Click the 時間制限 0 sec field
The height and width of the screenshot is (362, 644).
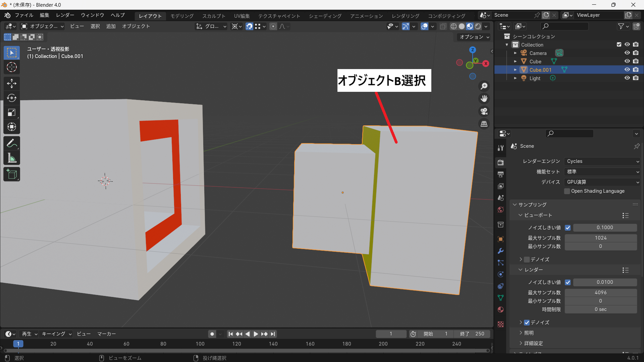coord(601,309)
